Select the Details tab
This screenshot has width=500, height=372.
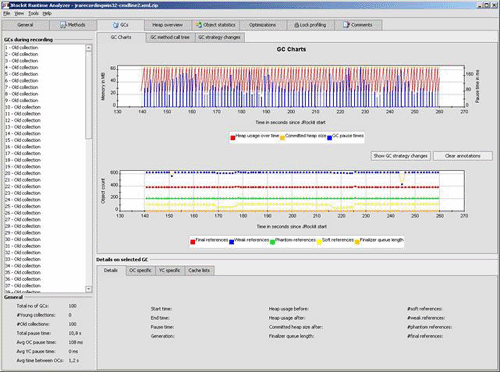click(111, 270)
